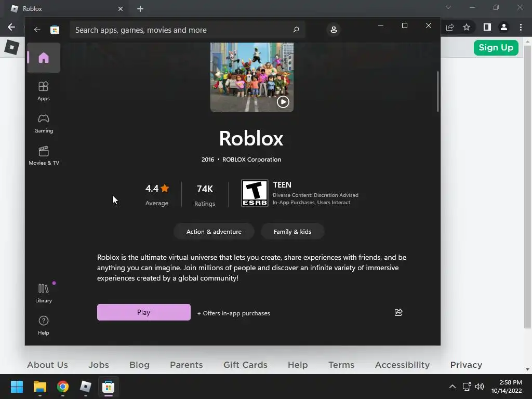Open the Library in the Store sidebar

pyautogui.click(x=44, y=293)
